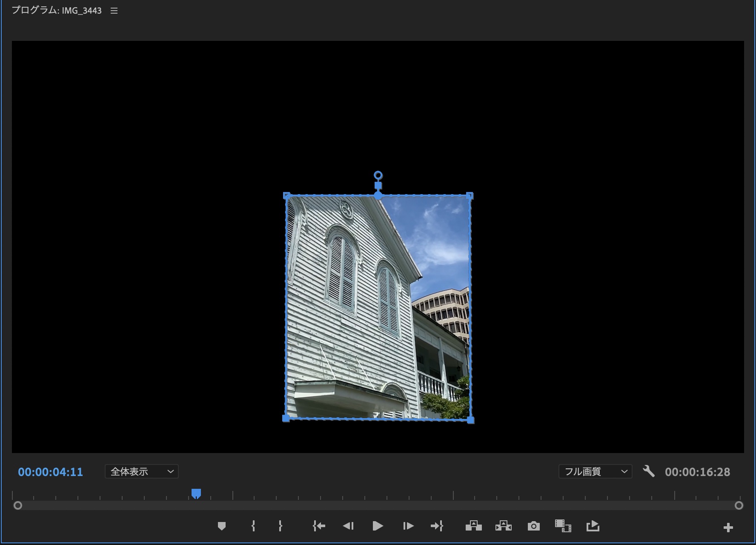Click the Lift icon
Image resolution: width=756 pixels, height=545 pixels.
pos(473,526)
